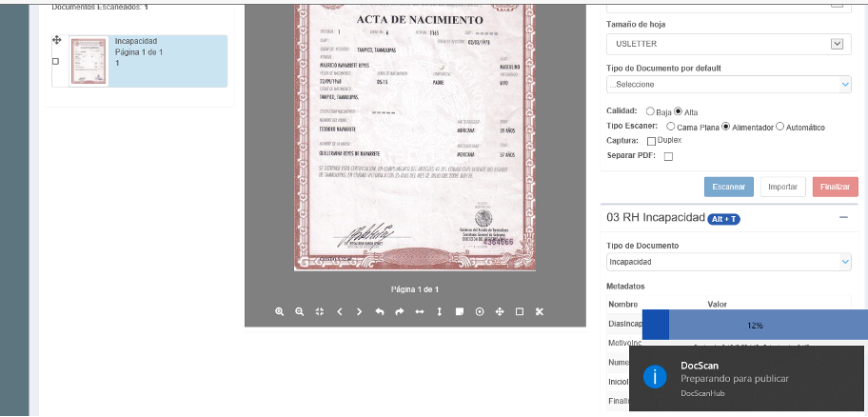Select Baja quality radio button

tap(650, 111)
